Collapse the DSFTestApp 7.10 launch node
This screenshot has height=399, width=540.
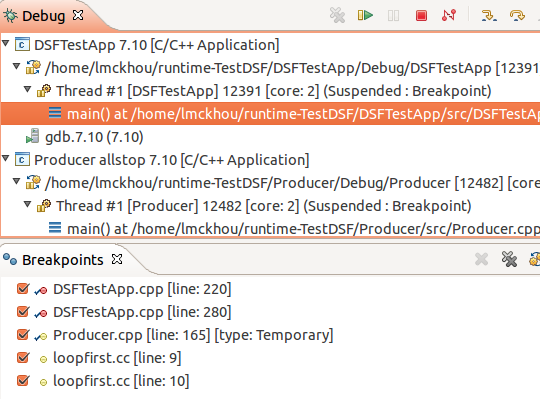point(6,43)
